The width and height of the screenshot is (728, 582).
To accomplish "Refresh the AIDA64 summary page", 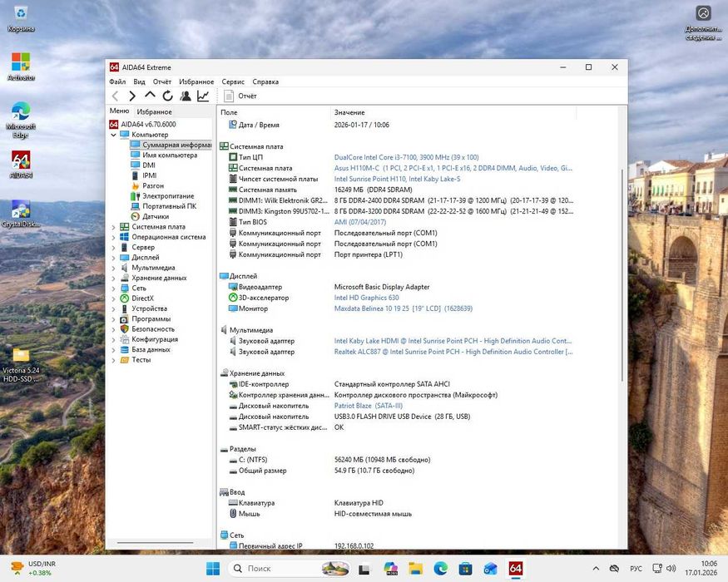I will 167,96.
